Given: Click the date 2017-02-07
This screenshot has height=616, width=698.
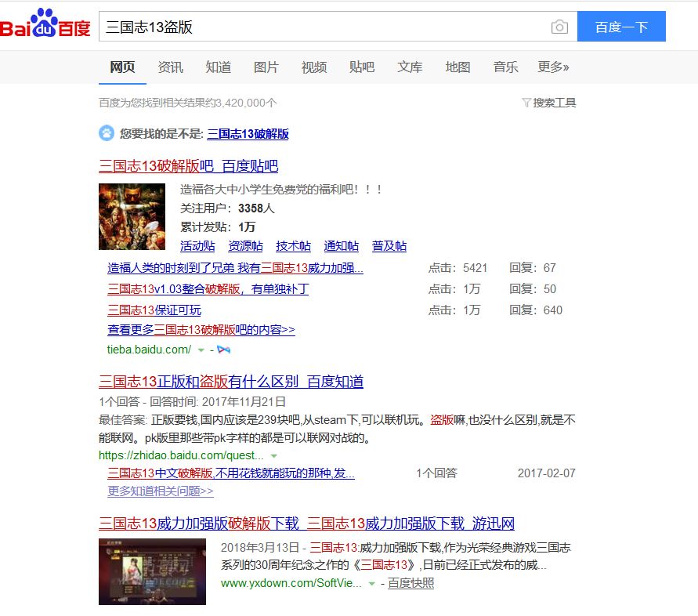Looking at the screenshot, I should point(546,473).
